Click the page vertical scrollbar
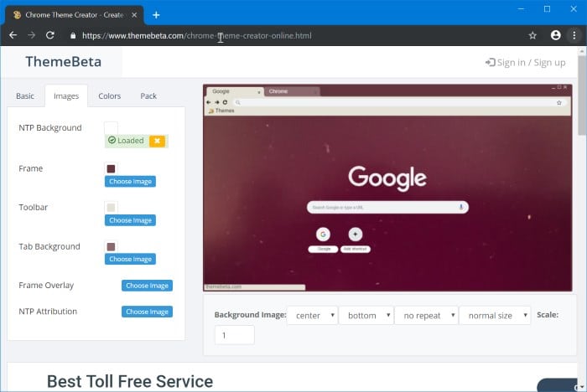This screenshot has height=392, width=587. 582,95
